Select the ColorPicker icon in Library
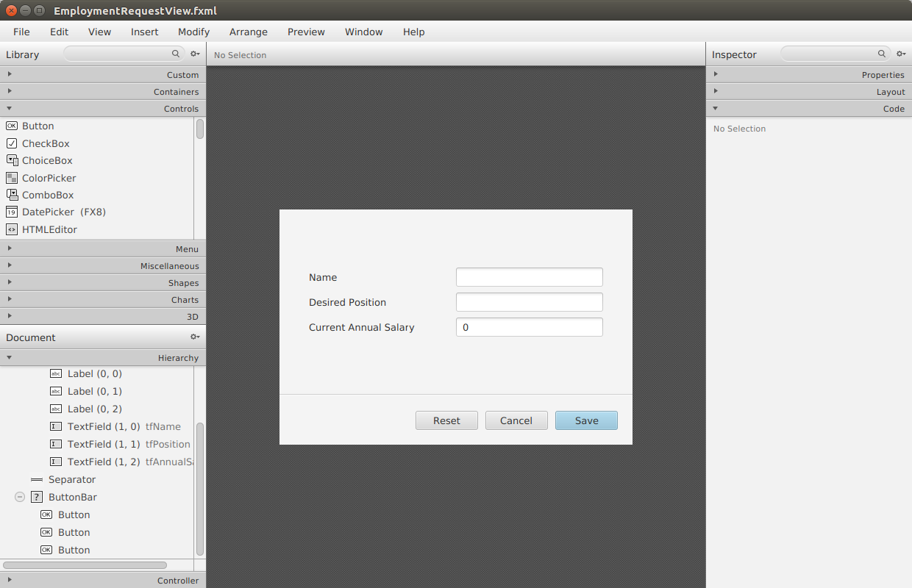This screenshot has height=588, width=912. [11, 178]
